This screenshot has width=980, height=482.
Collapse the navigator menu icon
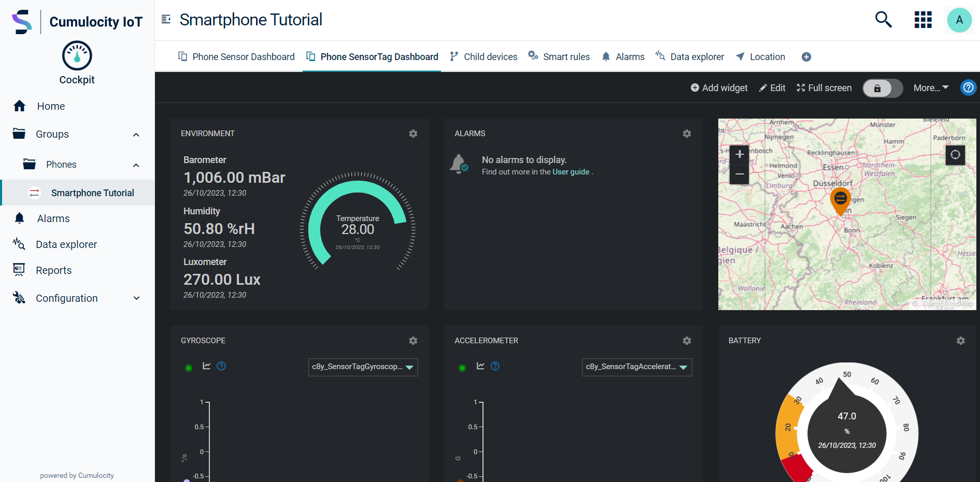click(x=166, y=20)
